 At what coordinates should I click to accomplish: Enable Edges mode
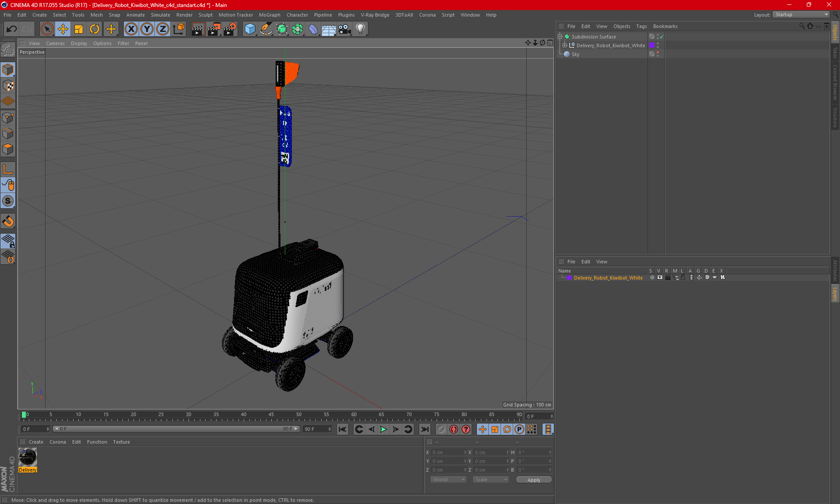coord(8,133)
